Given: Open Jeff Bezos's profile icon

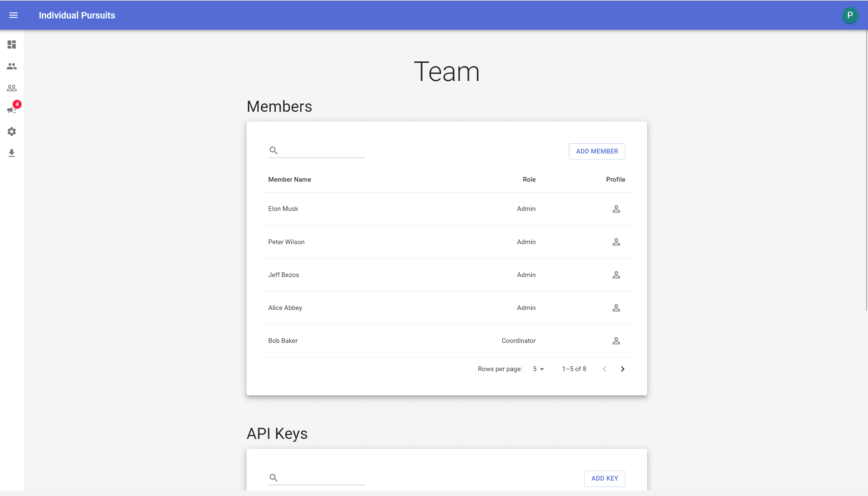Looking at the screenshot, I should coord(616,275).
